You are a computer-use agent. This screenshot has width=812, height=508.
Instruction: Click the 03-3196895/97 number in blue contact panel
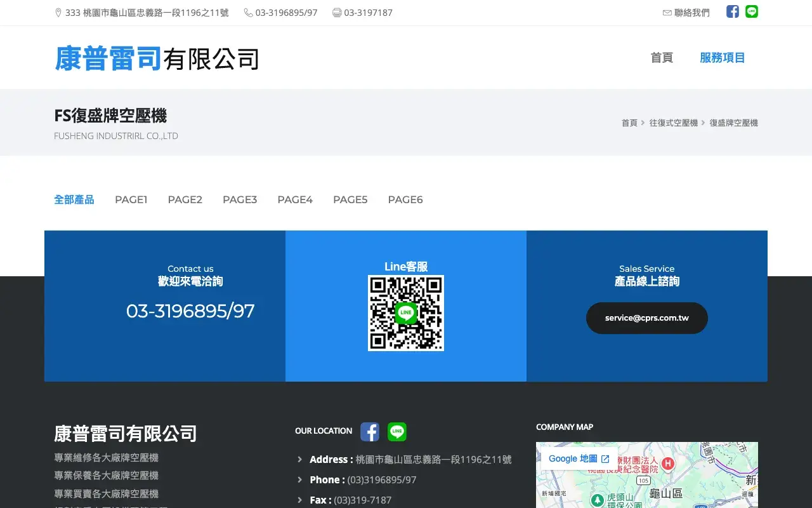190,311
